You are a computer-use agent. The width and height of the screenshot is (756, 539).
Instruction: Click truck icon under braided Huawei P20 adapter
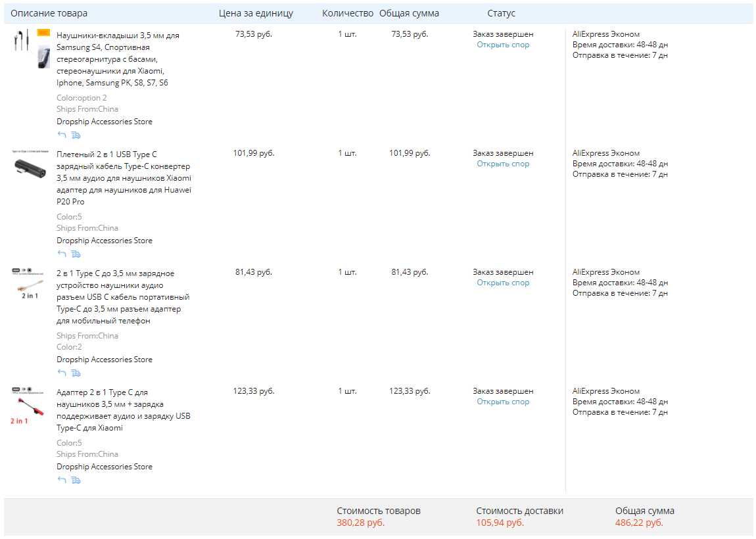pos(76,254)
